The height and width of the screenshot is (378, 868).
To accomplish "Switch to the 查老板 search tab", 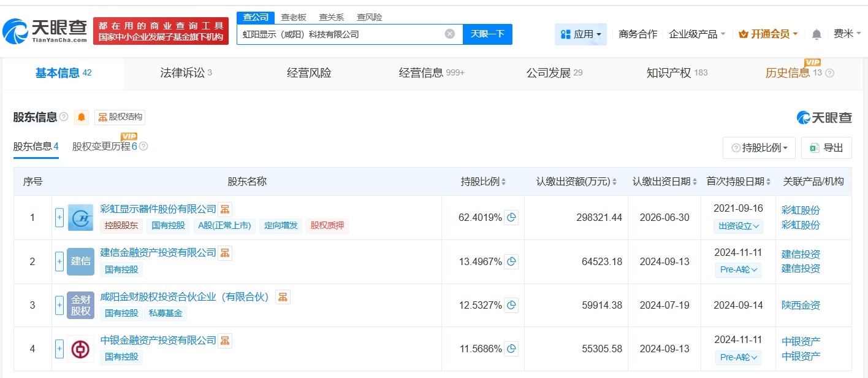I will [x=294, y=17].
